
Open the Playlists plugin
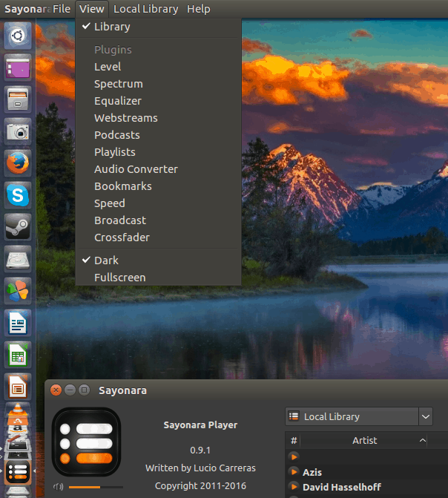(159, 152)
